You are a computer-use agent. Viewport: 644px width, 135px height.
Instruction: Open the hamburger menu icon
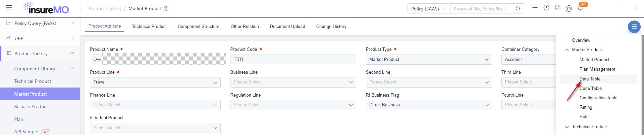tap(9, 8)
